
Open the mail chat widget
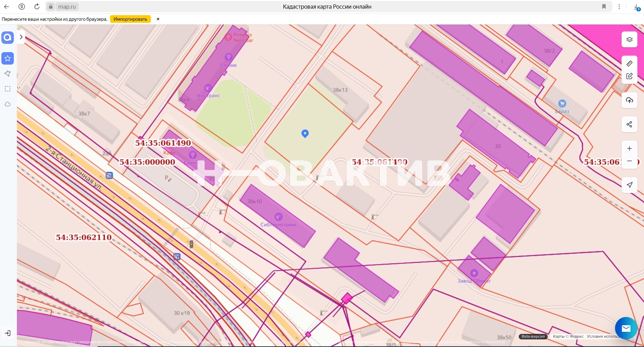626,328
